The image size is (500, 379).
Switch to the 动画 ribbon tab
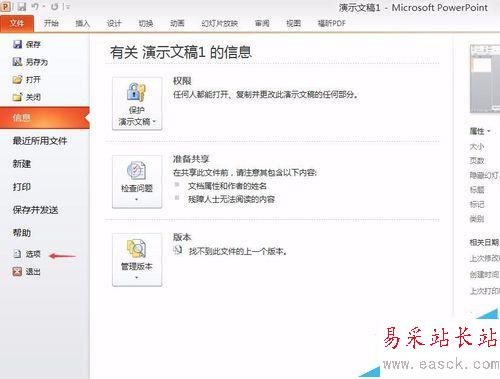[x=177, y=23]
